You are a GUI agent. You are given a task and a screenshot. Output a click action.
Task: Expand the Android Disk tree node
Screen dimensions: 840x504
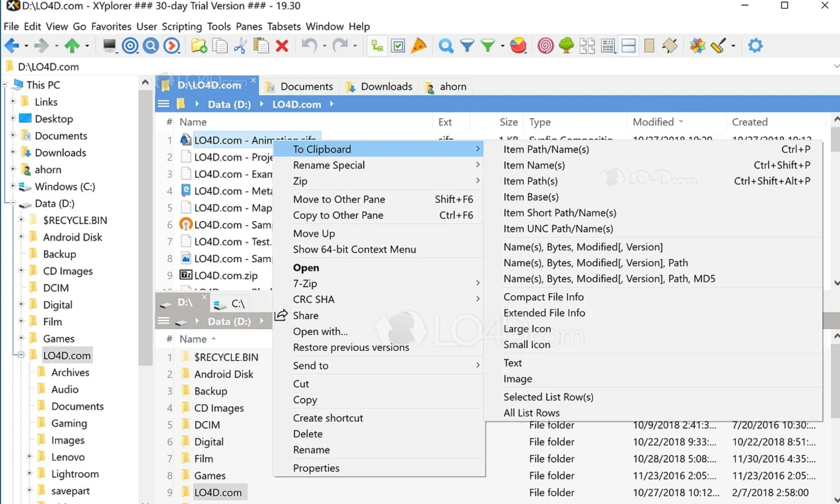(21, 237)
